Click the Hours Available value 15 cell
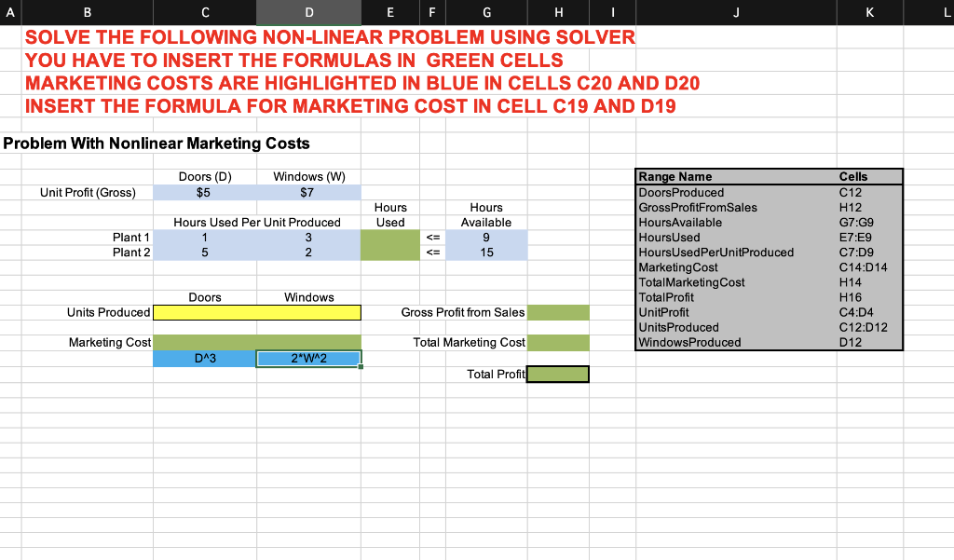This screenshot has height=560, width=954. [x=485, y=252]
